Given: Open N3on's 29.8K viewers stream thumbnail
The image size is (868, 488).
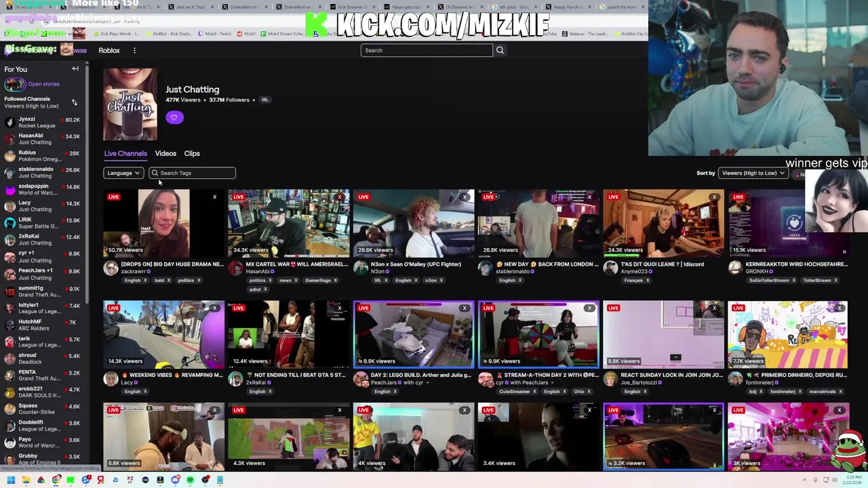Looking at the screenshot, I should [x=414, y=223].
